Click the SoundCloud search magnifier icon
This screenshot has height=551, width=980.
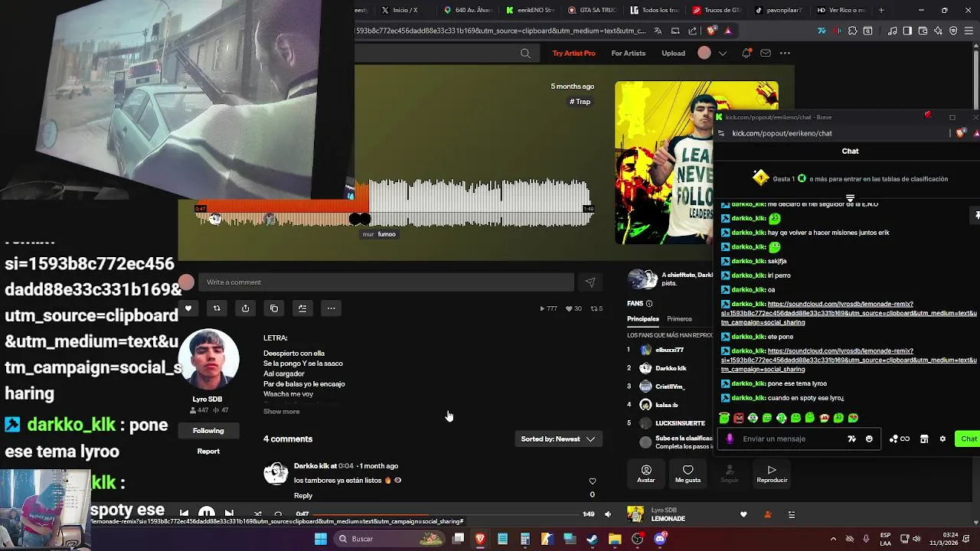(525, 53)
